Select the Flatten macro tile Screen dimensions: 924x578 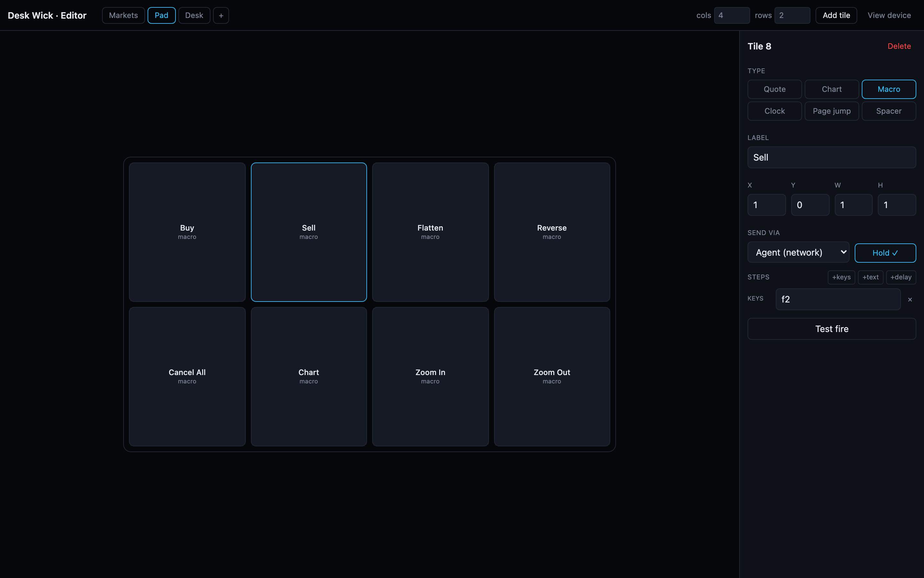click(x=430, y=232)
